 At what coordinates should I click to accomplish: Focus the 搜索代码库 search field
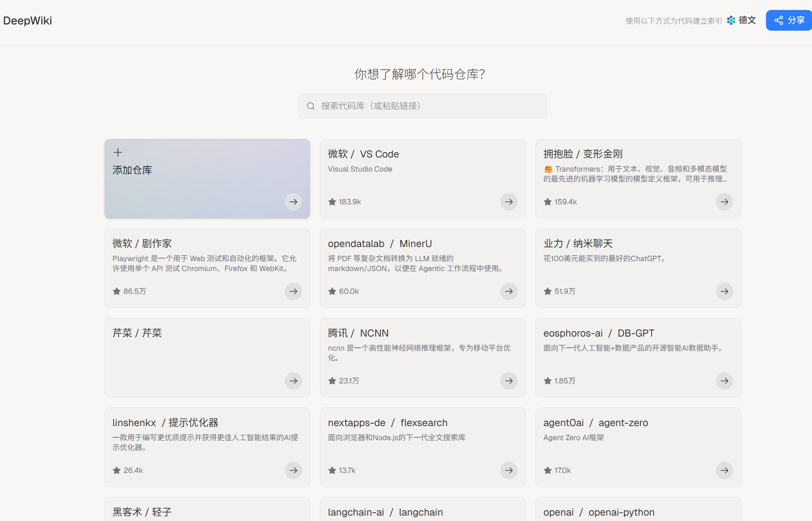pos(423,106)
